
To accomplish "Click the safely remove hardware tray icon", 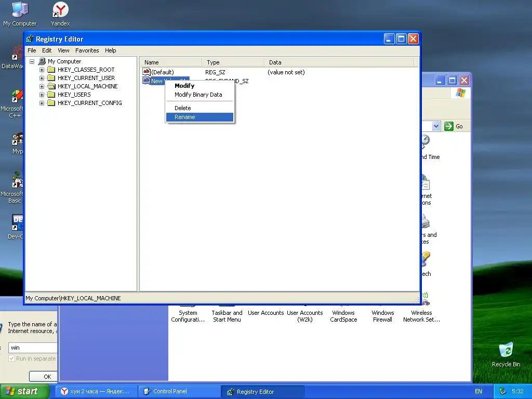I will pos(503,391).
